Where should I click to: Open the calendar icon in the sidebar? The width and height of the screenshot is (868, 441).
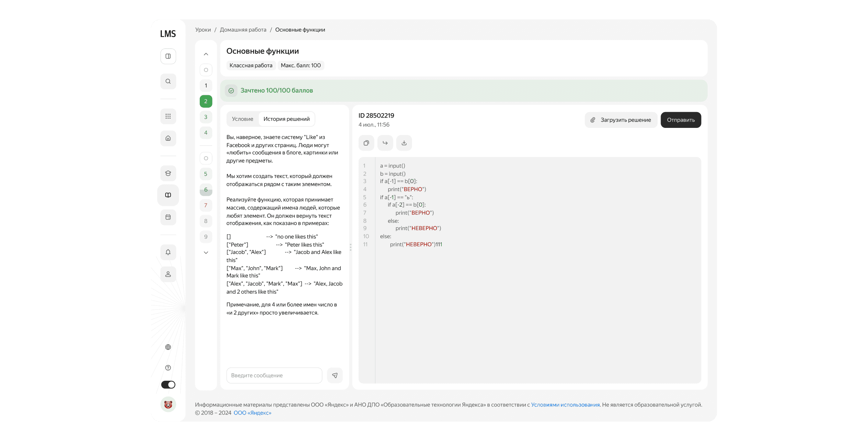pyautogui.click(x=168, y=217)
